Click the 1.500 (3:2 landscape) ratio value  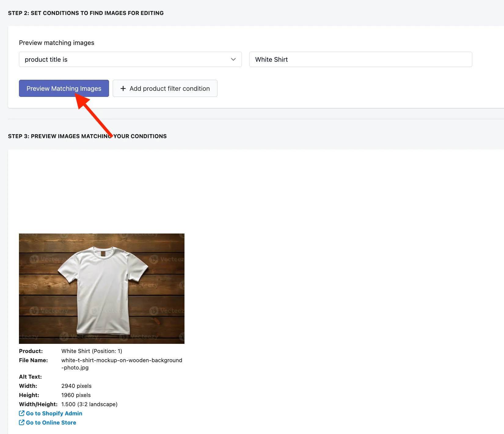(x=89, y=404)
